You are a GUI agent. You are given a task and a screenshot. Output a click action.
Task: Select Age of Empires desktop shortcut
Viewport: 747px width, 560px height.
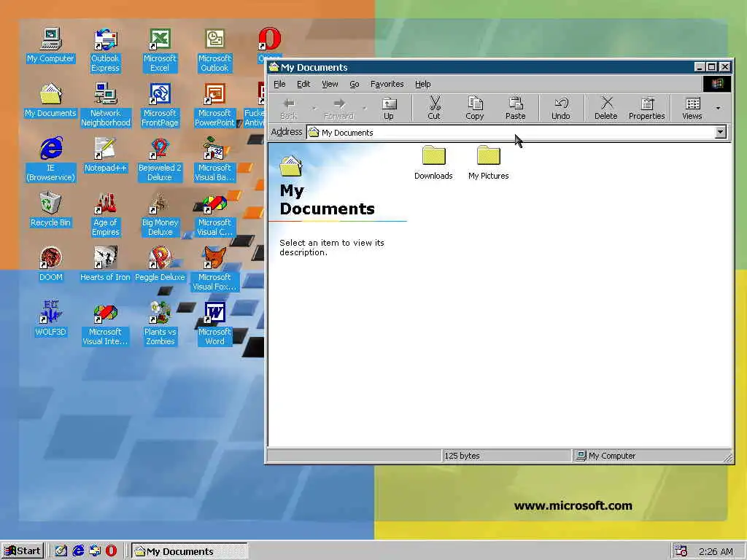(105, 215)
